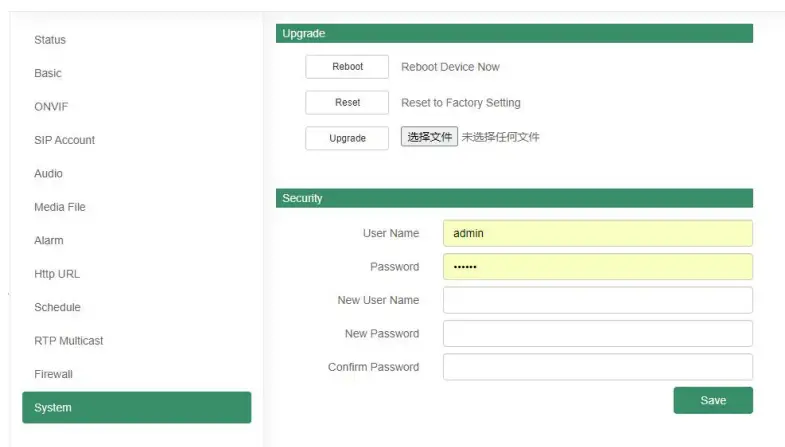
Task: Click into the New Password field
Action: click(x=597, y=334)
